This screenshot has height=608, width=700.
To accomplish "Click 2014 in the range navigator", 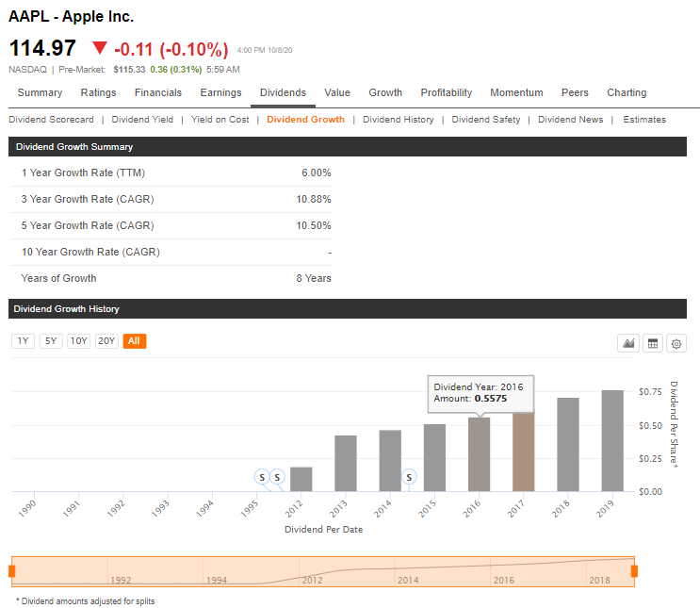I will (x=408, y=580).
